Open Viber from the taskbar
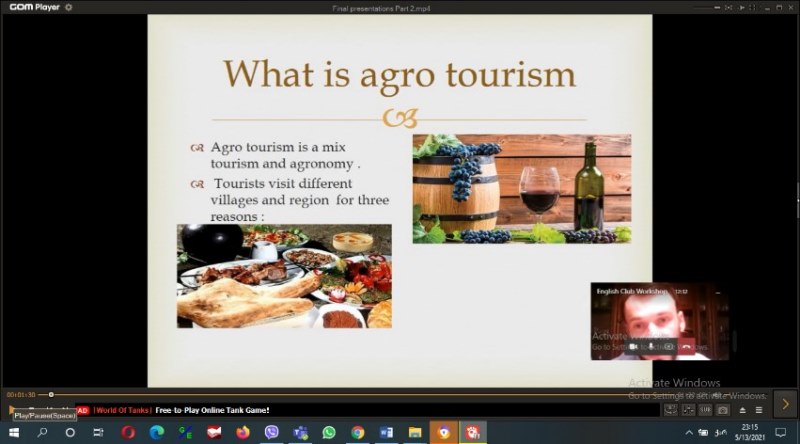 (x=271, y=433)
